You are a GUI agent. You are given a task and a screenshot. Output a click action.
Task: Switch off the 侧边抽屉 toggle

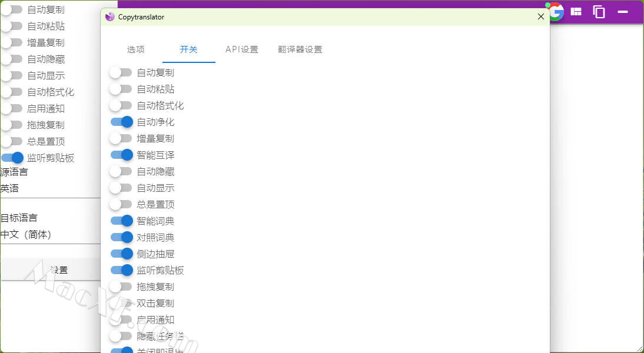point(121,254)
